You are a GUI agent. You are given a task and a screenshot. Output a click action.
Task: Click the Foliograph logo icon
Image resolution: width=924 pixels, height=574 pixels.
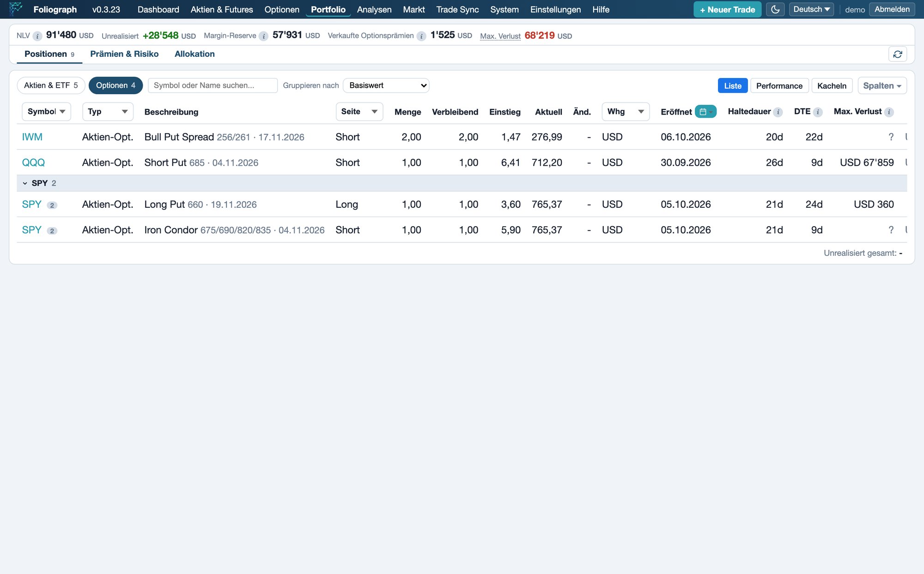click(x=16, y=9)
